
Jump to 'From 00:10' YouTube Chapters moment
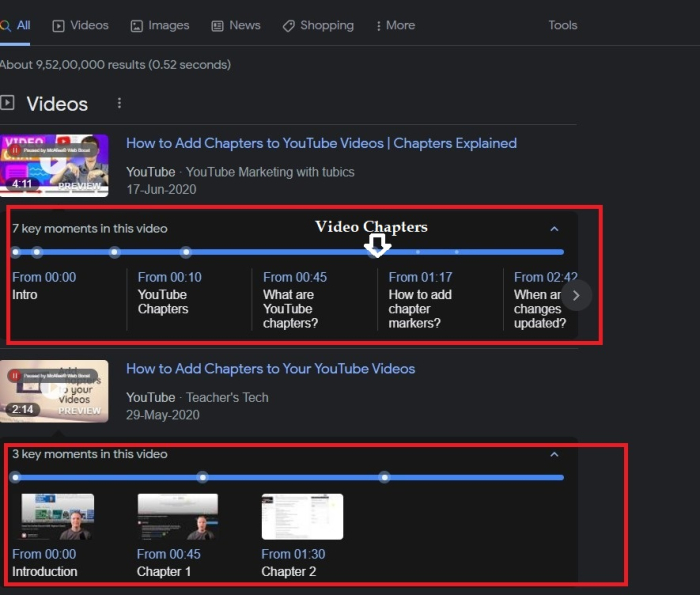(x=170, y=293)
